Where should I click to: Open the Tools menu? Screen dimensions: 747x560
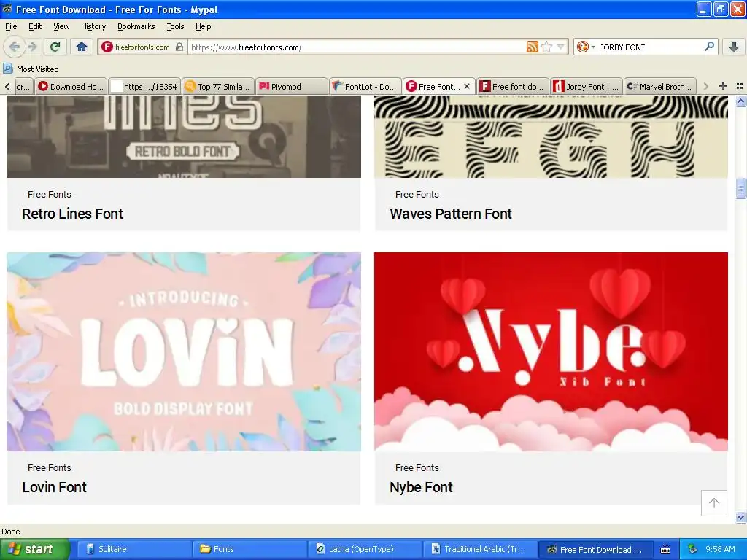[175, 26]
